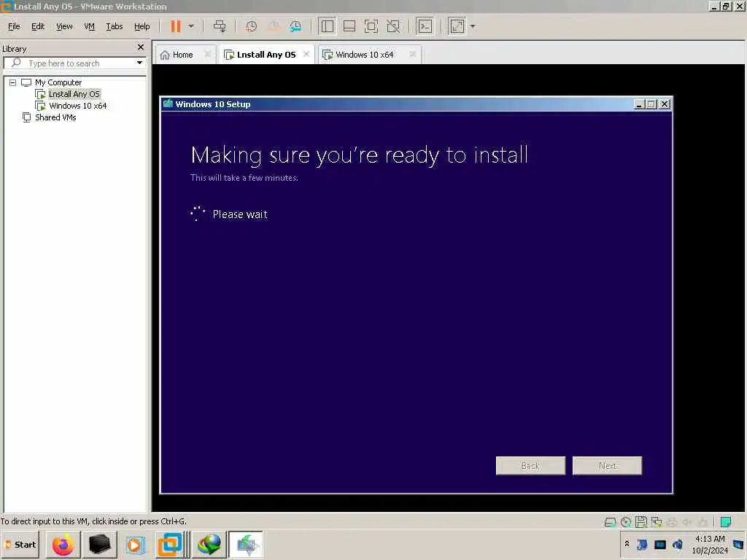The image size is (747, 560).
Task: Click the black folder taskbar icon
Action: point(99,545)
